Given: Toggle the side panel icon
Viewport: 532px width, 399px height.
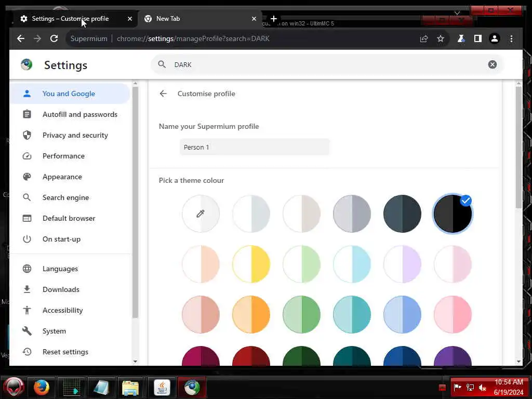Looking at the screenshot, I should pos(478,38).
